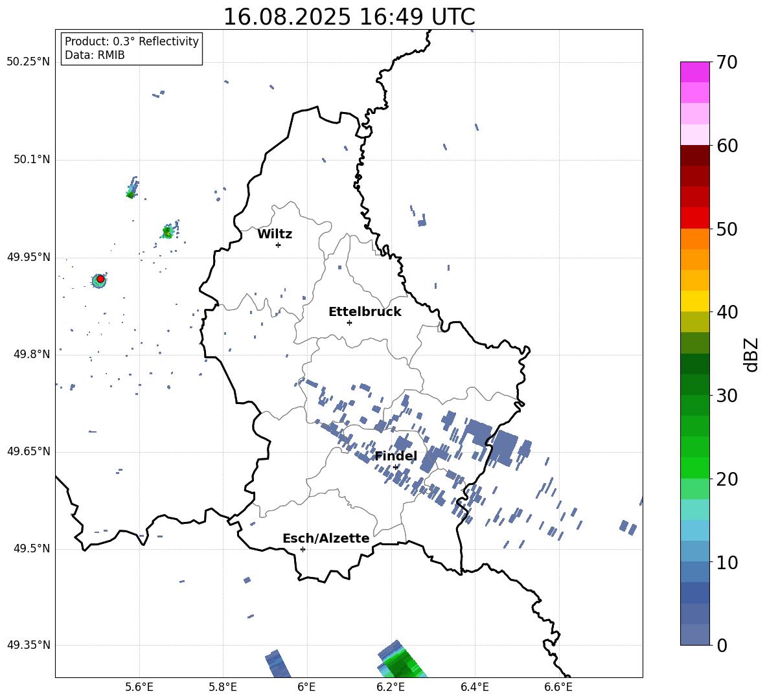Click the 10 value on colorbar
Viewport: 767px width, 700px height.
[727, 562]
